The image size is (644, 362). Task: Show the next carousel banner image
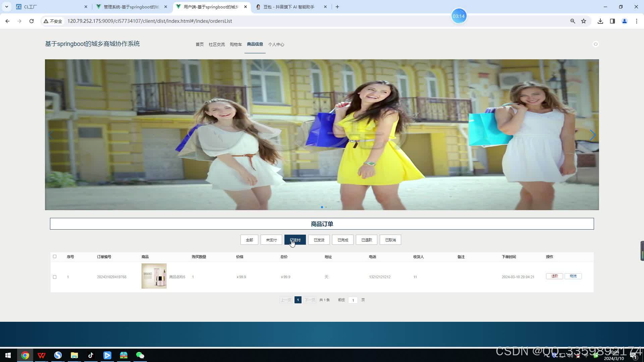tap(593, 135)
